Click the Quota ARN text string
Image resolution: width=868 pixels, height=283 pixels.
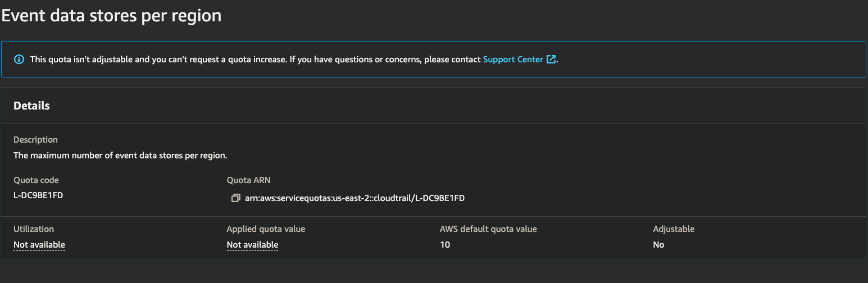[x=355, y=198]
